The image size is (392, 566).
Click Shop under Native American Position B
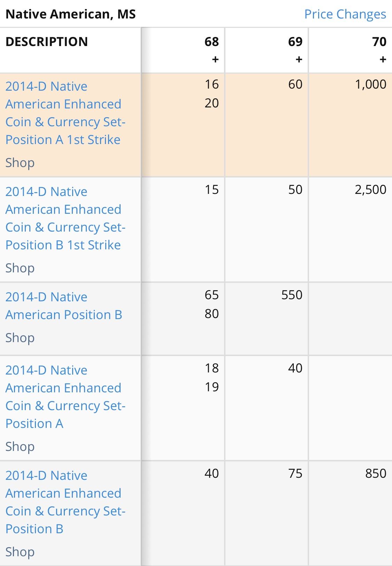(20, 338)
